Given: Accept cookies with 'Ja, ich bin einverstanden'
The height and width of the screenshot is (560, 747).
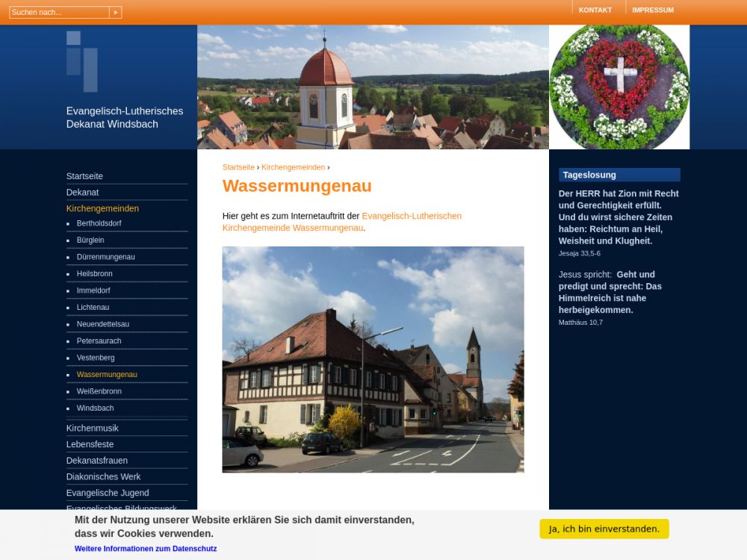Looking at the screenshot, I should click(x=604, y=529).
